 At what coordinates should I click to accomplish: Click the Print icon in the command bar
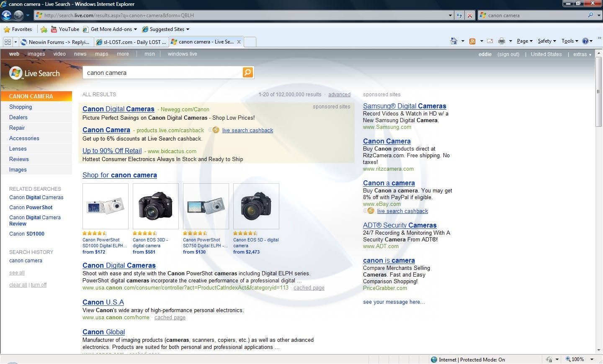click(501, 41)
